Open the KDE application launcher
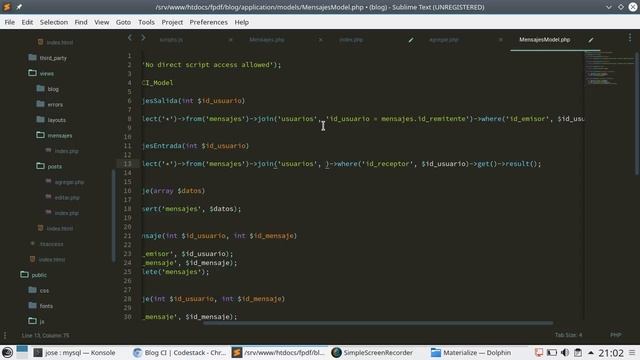The width and height of the screenshot is (640, 360). (7, 352)
